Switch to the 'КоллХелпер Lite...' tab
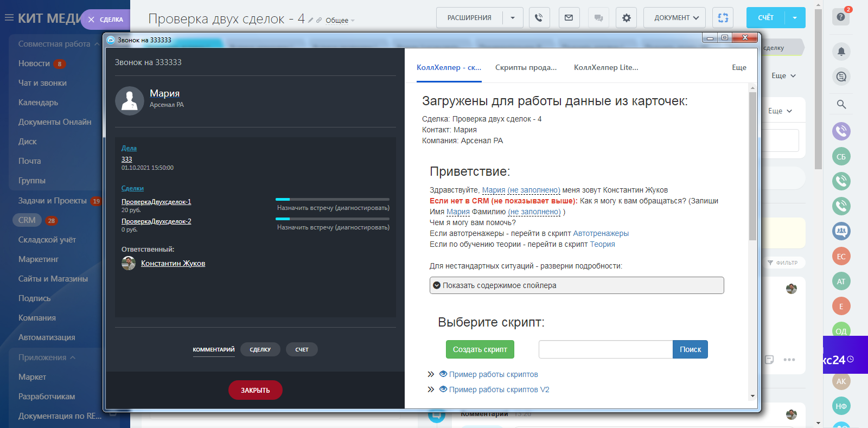The image size is (868, 428). 606,68
